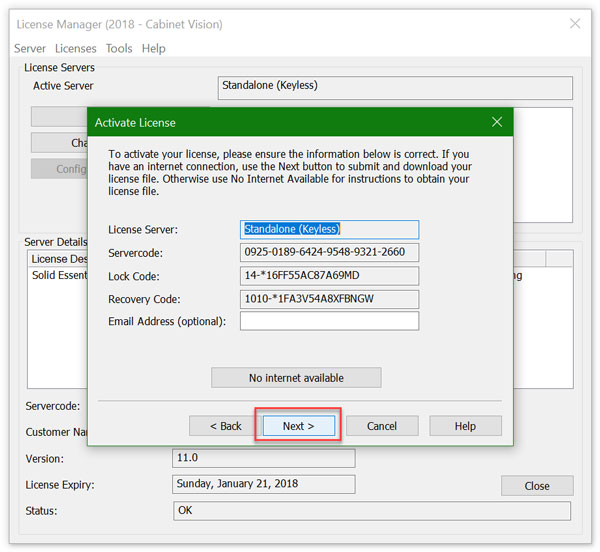This screenshot has height=552, width=600.
Task: Click the 'Active Server' label
Action: tap(63, 86)
